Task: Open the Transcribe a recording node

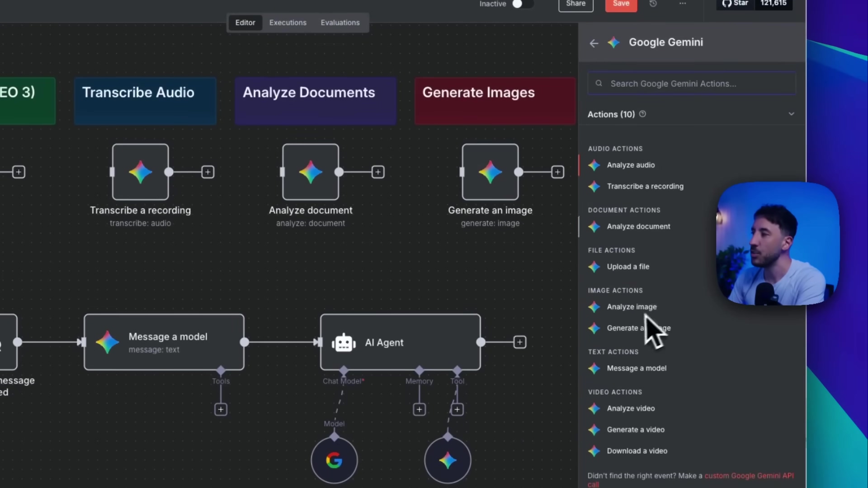Action: pos(141,172)
